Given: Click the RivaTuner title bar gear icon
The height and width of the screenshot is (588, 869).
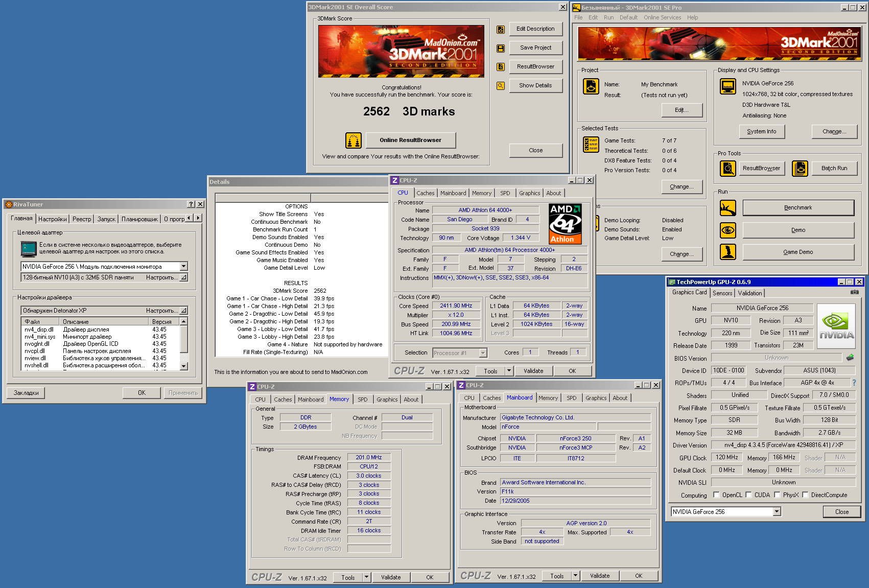Looking at the screenshot, I should [9, 204].
